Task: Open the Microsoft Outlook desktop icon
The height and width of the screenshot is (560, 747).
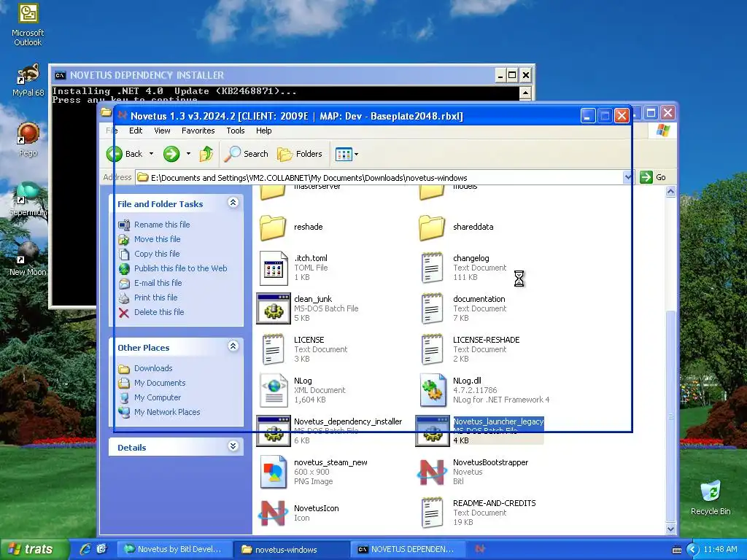Action: [x=28, y=24]
